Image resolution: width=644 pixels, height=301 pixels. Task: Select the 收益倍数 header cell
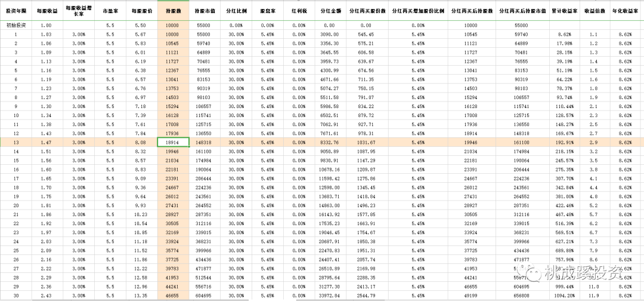pos(596,11)
